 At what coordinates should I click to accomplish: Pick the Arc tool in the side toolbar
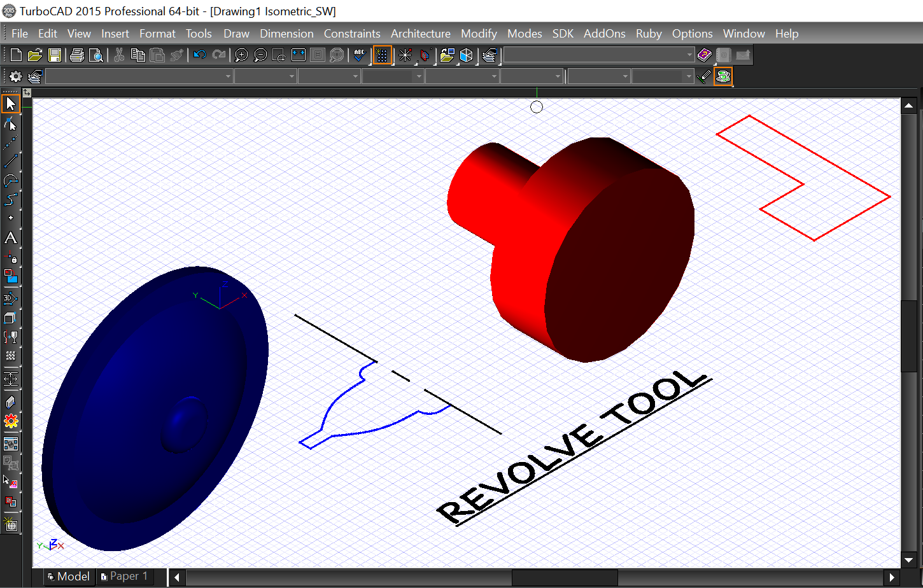(x=10, y=180)
